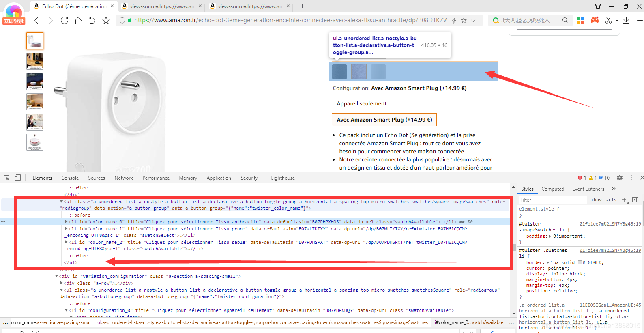Screen dimensions: 644x333
Task: Click 立即登录 login button
Action: [14, 21]
